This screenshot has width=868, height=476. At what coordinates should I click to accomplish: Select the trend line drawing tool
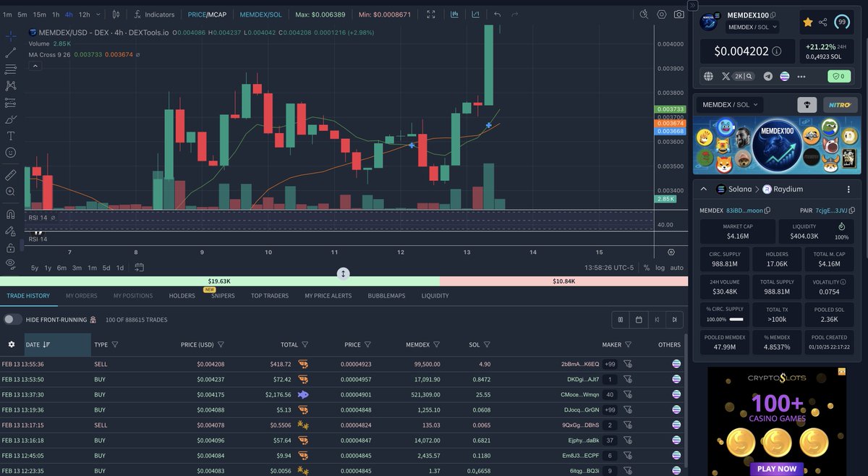click(x=11, y=53)
